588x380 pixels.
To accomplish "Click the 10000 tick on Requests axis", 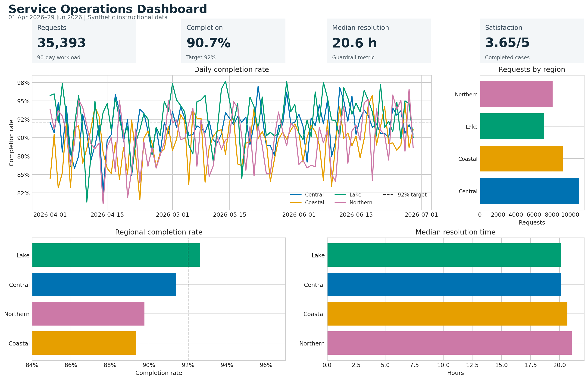I will [x=570, y=215].
